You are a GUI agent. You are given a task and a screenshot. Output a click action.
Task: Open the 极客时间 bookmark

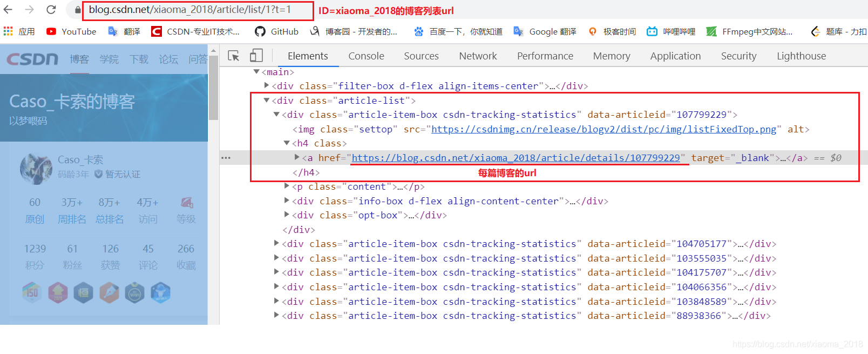[612, 31]
